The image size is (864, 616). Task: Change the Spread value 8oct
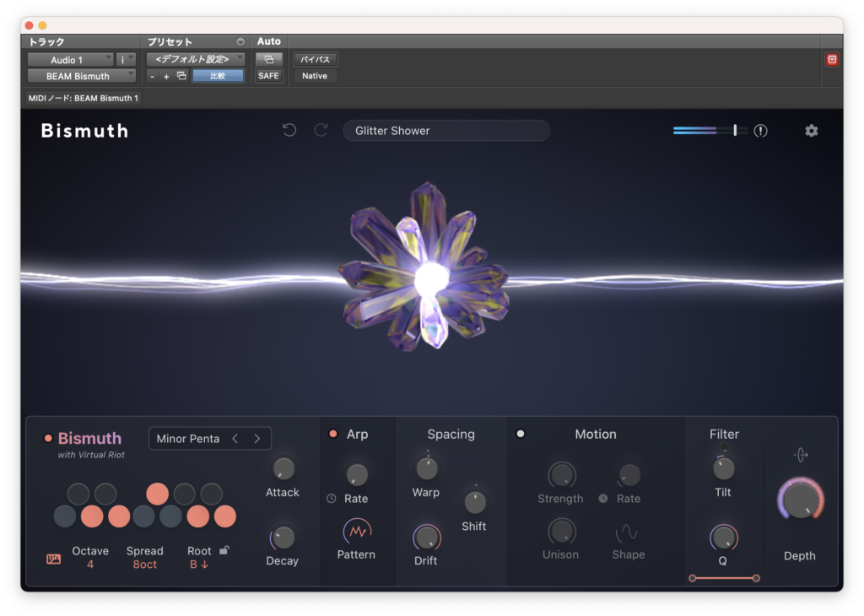click(x=145, y=565)
